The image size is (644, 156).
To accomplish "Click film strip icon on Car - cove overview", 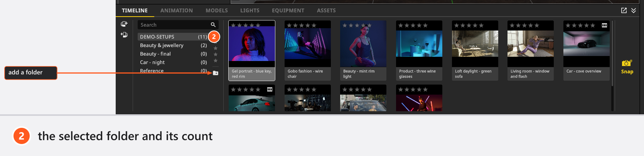I will [604, 25].
